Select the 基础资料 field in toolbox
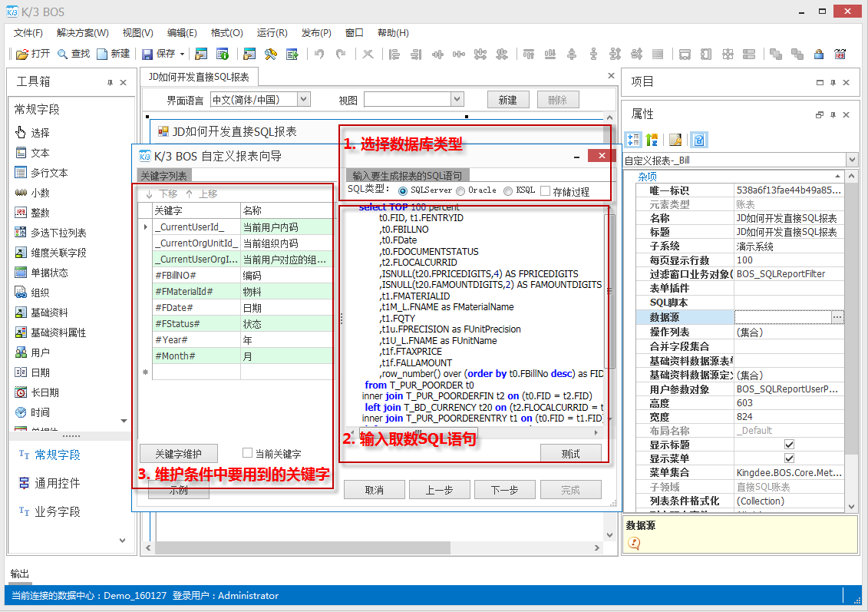Viewport: 868px width, 612px height. click(42, 313)
